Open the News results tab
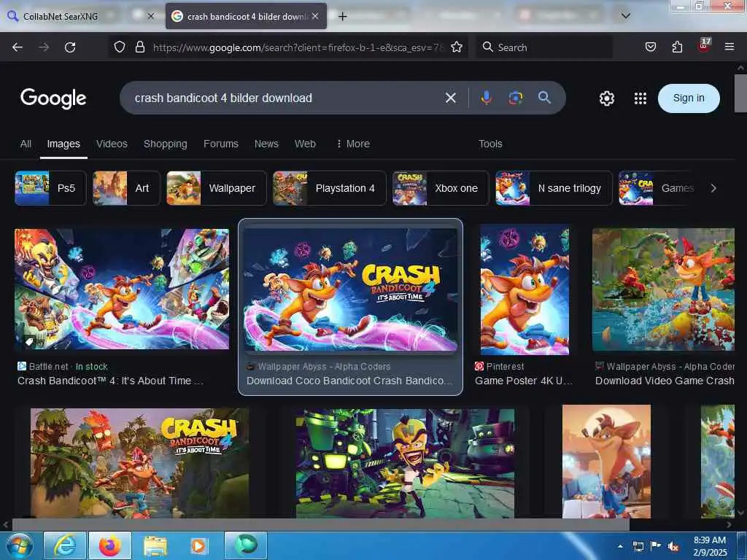 266,144
